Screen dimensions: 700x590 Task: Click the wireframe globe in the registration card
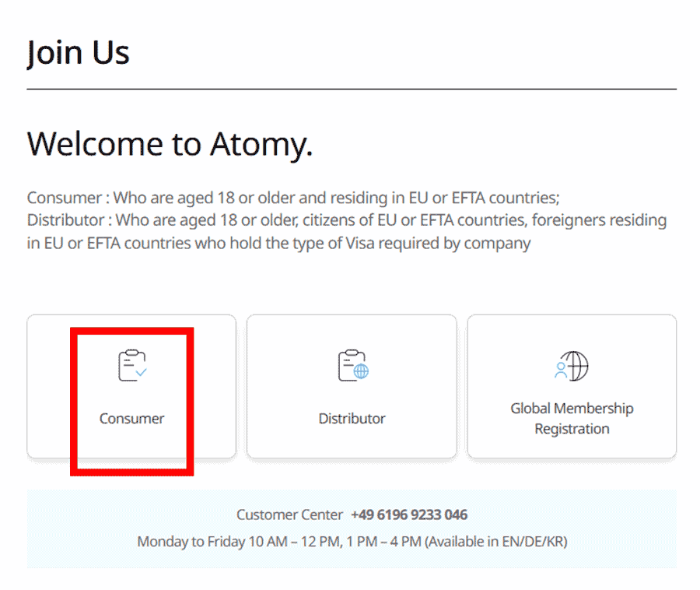click(576, 365)
